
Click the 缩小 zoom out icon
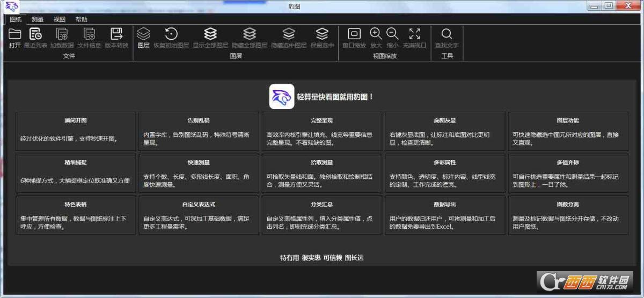(392, 34)
